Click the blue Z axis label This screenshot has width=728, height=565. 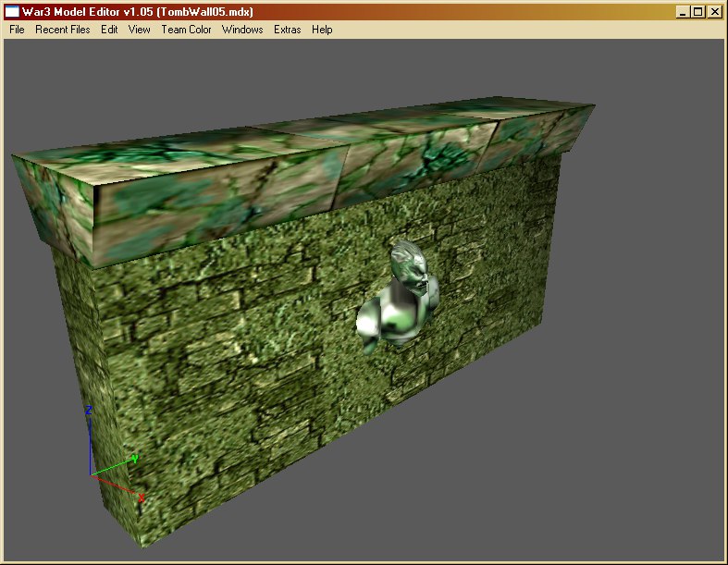[x=88, y=410]
